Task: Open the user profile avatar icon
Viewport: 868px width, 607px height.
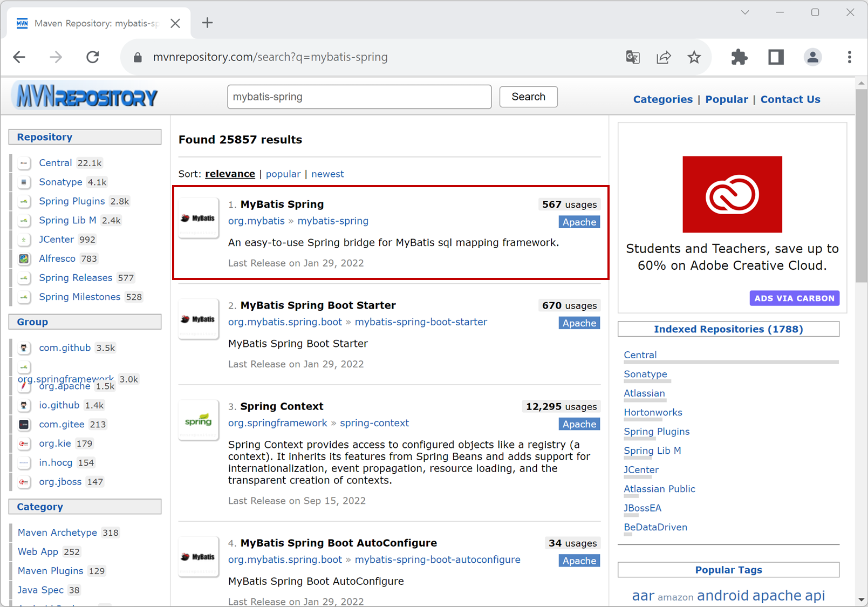Action: coord(812,57)
